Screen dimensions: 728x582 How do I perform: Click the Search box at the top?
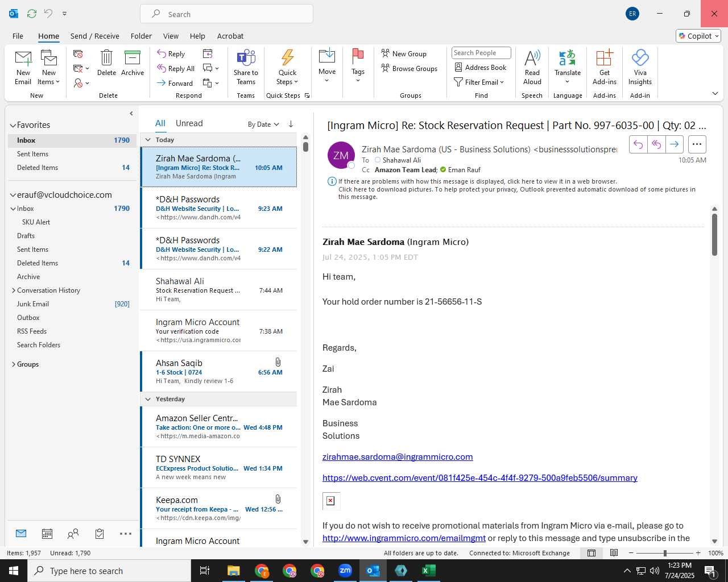[x=226, y=14]
